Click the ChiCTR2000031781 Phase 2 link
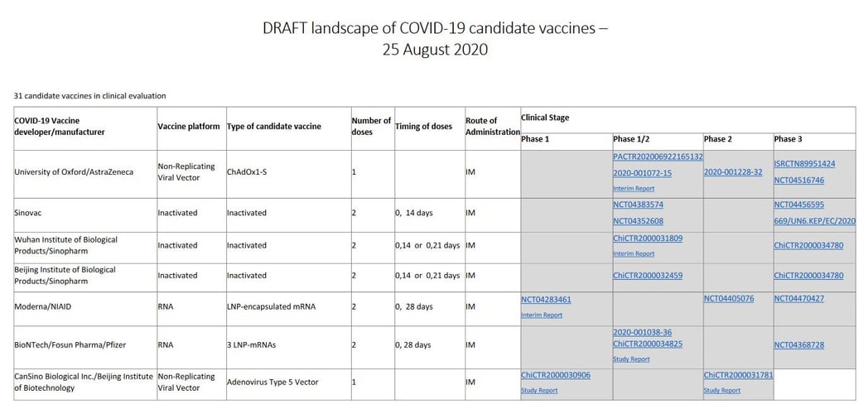868x414 pixels. click(738, 375)
